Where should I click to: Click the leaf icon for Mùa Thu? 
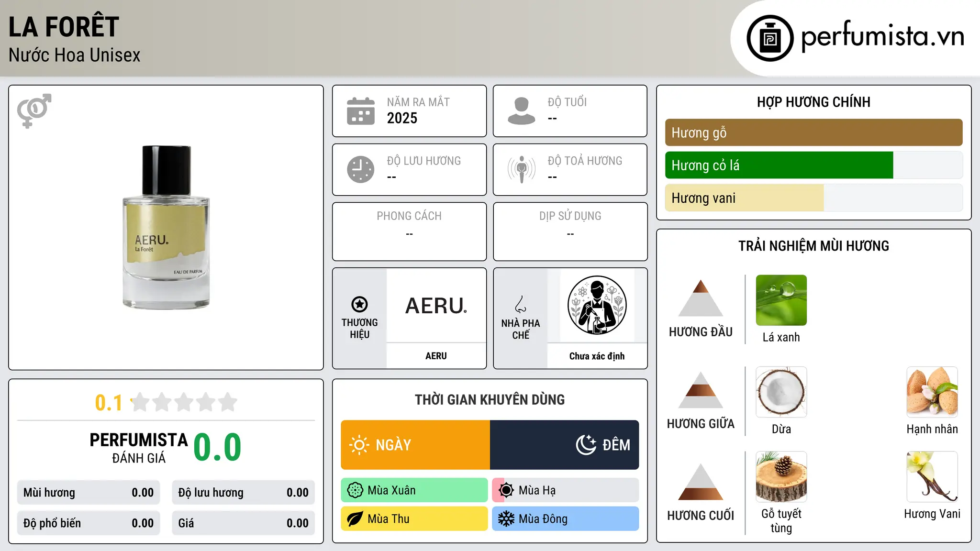click(355, 519)
